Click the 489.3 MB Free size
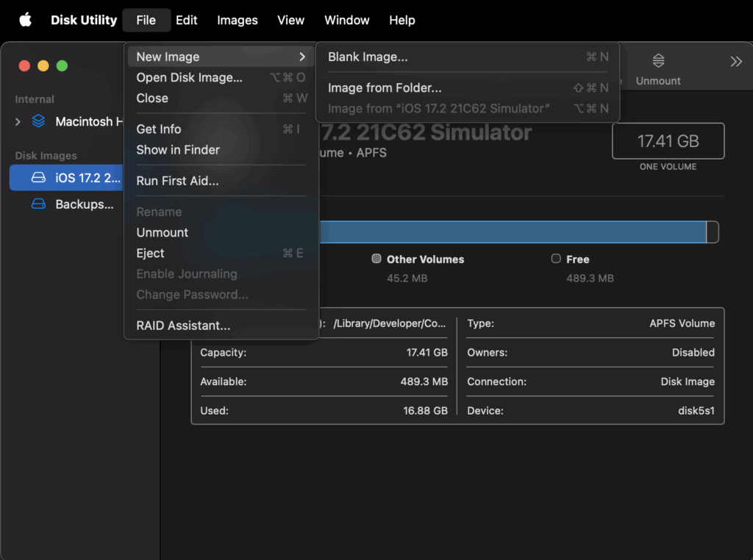The width and height of the screenshot is (753, 560). (590, 279)
